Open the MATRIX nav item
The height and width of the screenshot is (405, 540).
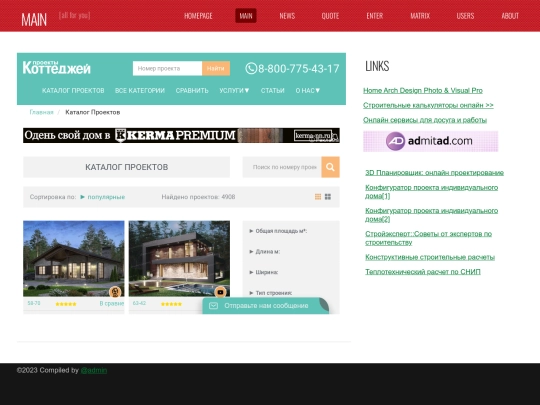[x=420, y=16]
